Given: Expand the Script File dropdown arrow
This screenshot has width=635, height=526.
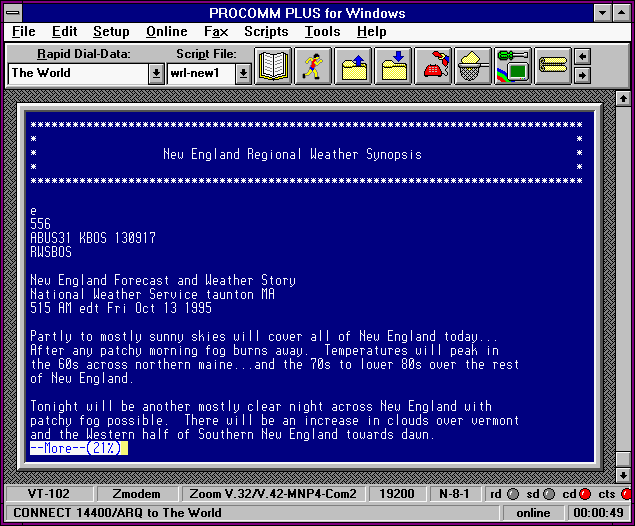Looking at the screenshot, I should [243, 73].
